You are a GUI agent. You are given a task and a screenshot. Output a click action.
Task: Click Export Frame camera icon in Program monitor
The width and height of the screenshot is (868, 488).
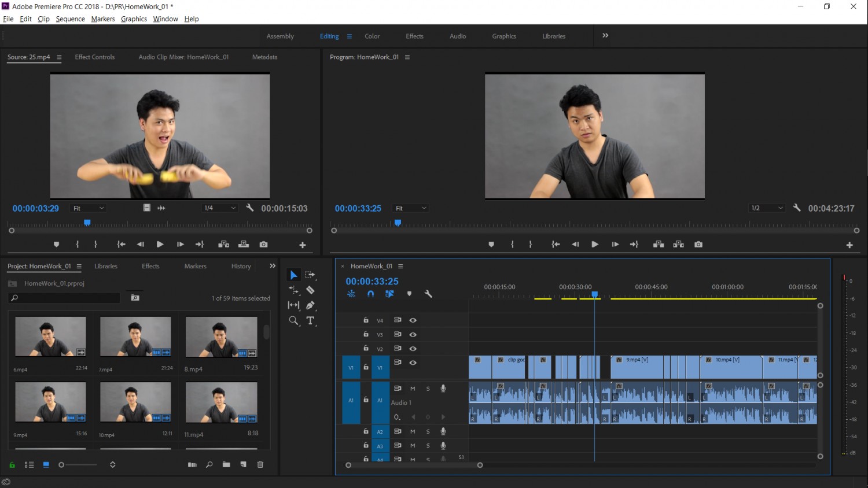tap(698, 245)
